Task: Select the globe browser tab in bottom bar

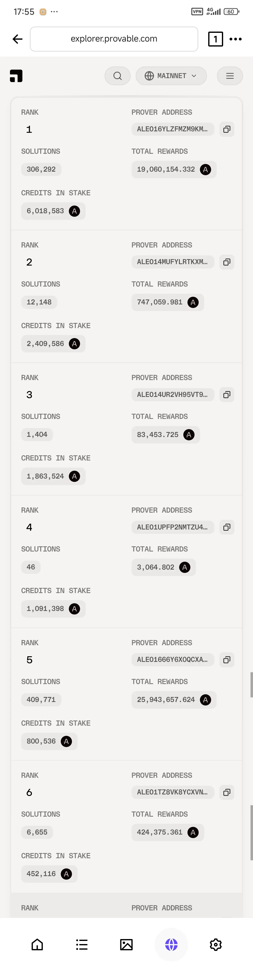Action: pyautogui.click(x=171, y=945)
